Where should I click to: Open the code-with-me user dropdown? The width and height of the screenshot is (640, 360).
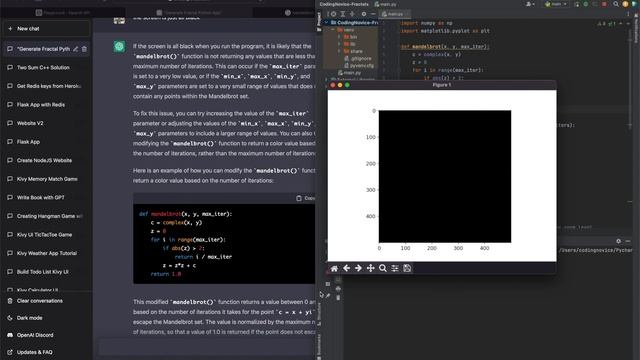pyautogui.click(x=530, y=4)
